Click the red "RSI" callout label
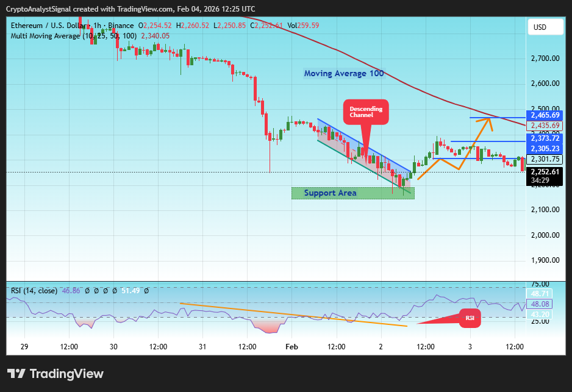The image size is (572, 392). [x=470, y=318]
